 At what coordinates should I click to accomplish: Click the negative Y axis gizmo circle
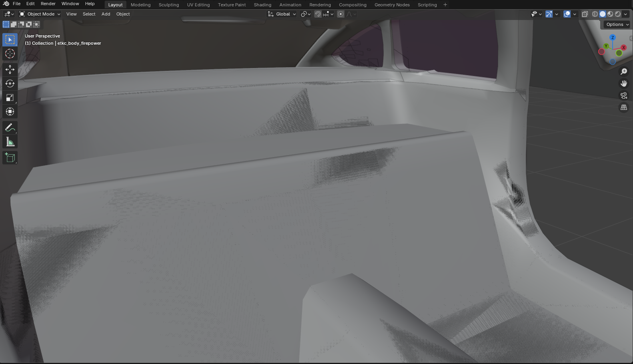tap(619, 53)
